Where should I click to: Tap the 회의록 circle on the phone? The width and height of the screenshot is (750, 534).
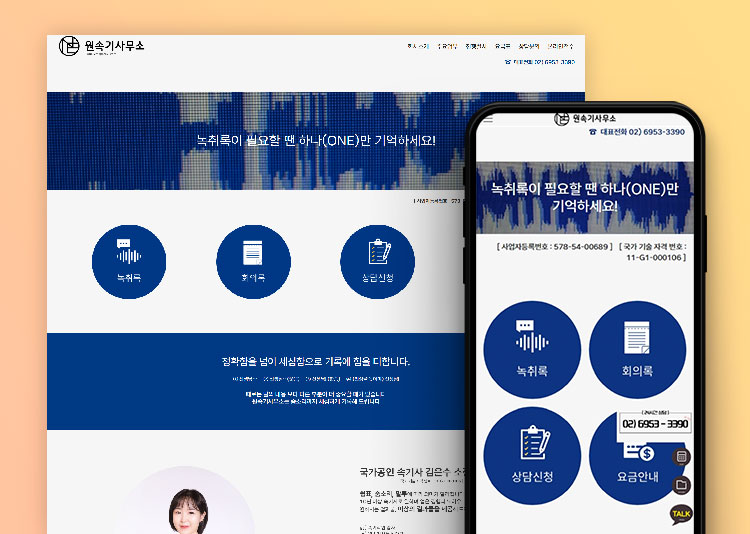(638, 350)
